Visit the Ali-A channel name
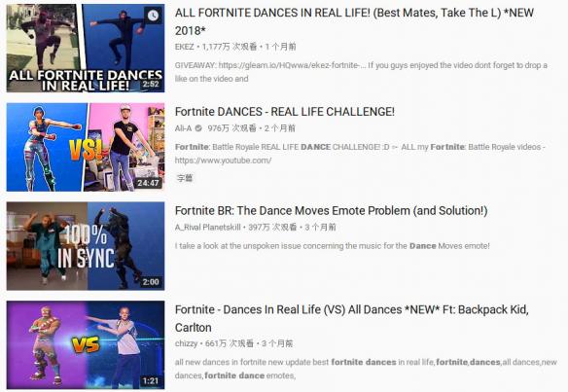 pyautogui.click(x=183, y=128)
